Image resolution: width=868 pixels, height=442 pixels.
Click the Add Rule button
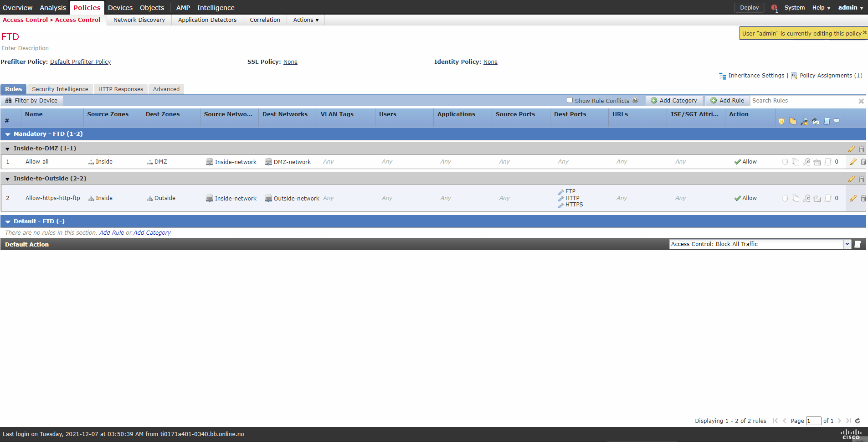tap(727, 101)
